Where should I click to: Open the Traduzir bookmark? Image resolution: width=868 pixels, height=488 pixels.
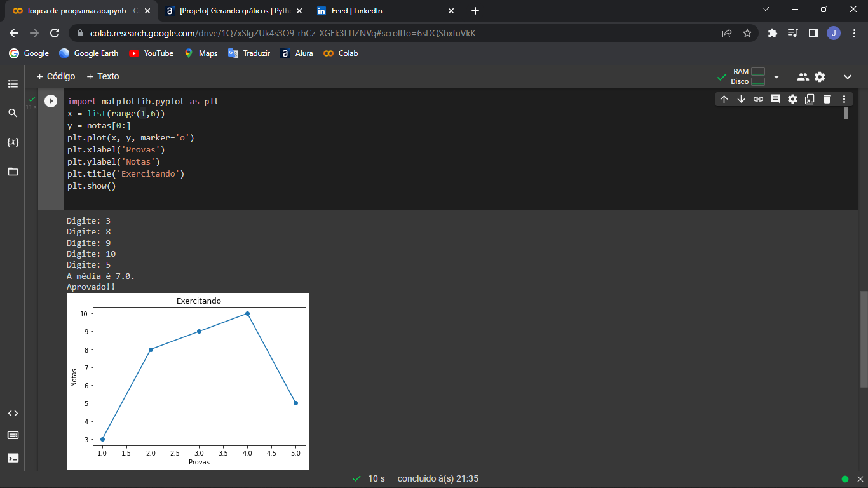point(249,53)
